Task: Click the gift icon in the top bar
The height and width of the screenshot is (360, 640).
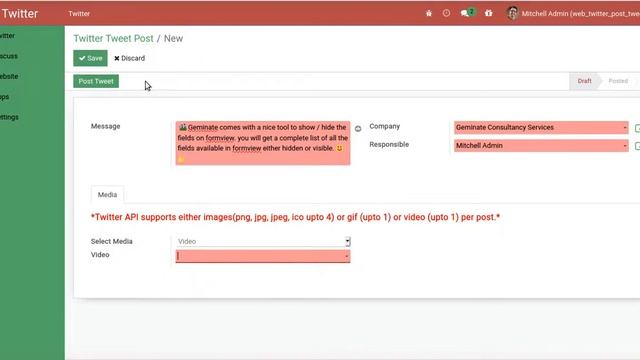Action: click(489, 13)
